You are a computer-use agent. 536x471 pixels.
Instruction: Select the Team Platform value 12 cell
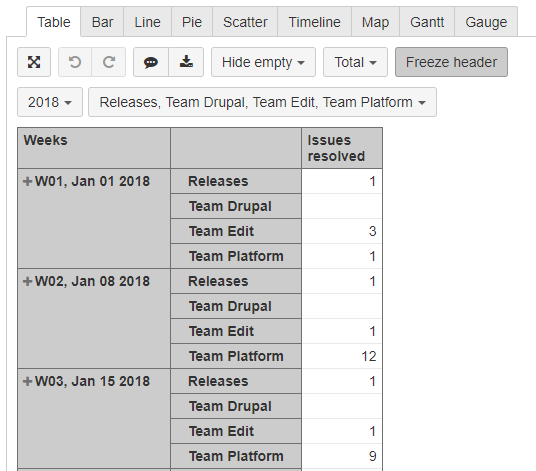click(342, 356)
